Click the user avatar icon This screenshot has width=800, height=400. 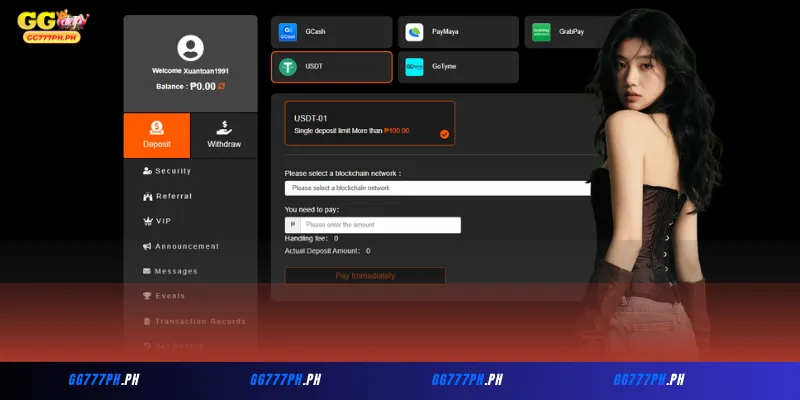click(x=190, y=48)
